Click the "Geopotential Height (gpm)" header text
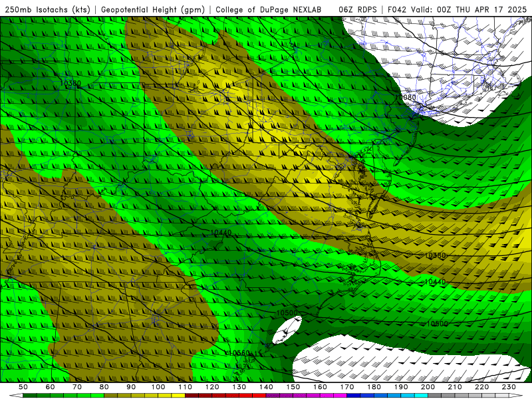This screenshot has width=532, height=399. tap(153, 9)
